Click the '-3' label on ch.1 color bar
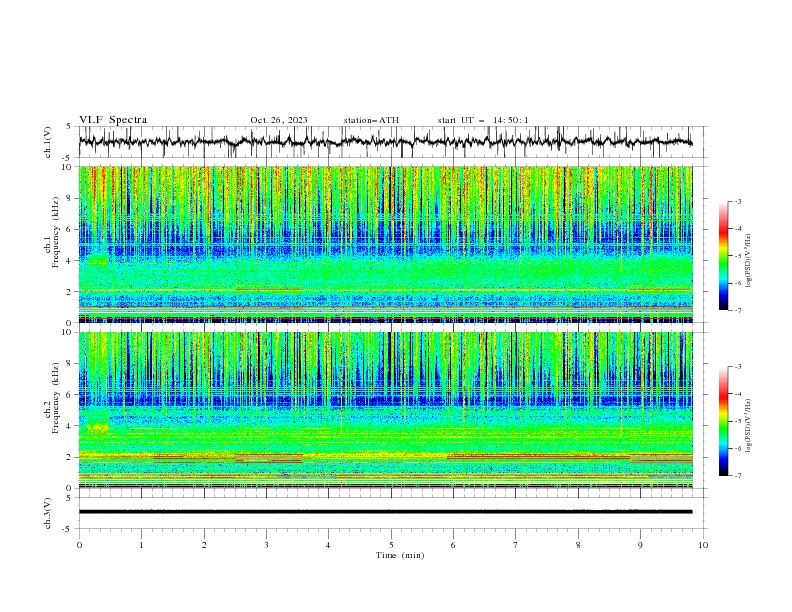792x612 pixels. pyautogui.click(x=737, y=201)
